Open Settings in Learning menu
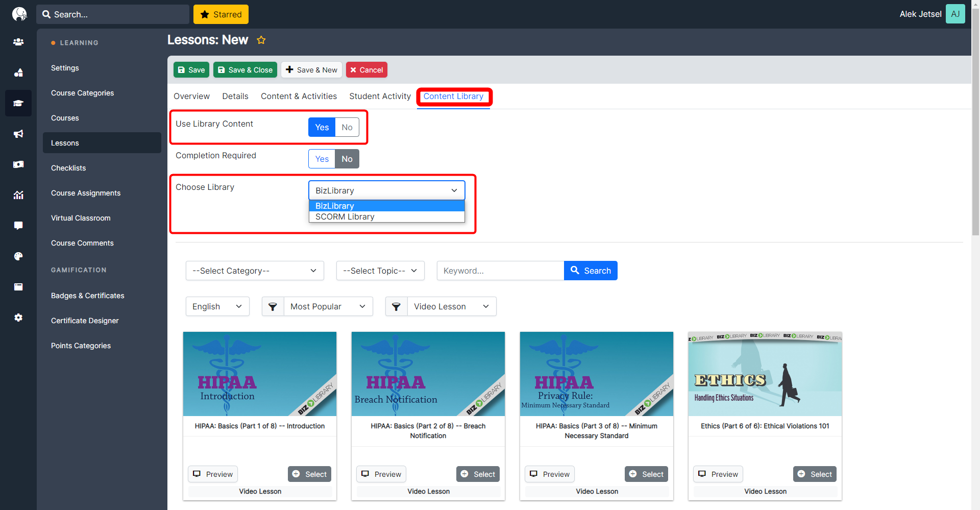This screenshot has height=510, width=980. click(102, 68)
